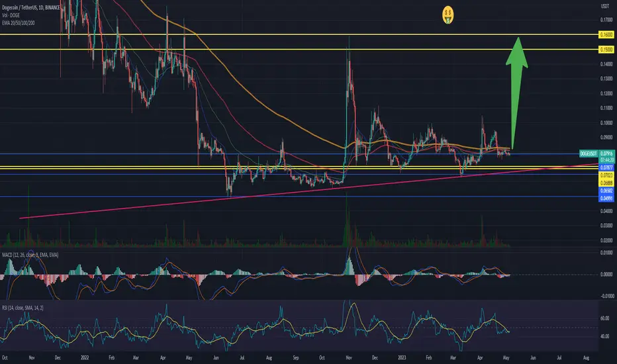Viewport: 617px width, 364px height.
Task: Click the Sep label on time axis
Action: pyautogui.click(x=295, y=357)
